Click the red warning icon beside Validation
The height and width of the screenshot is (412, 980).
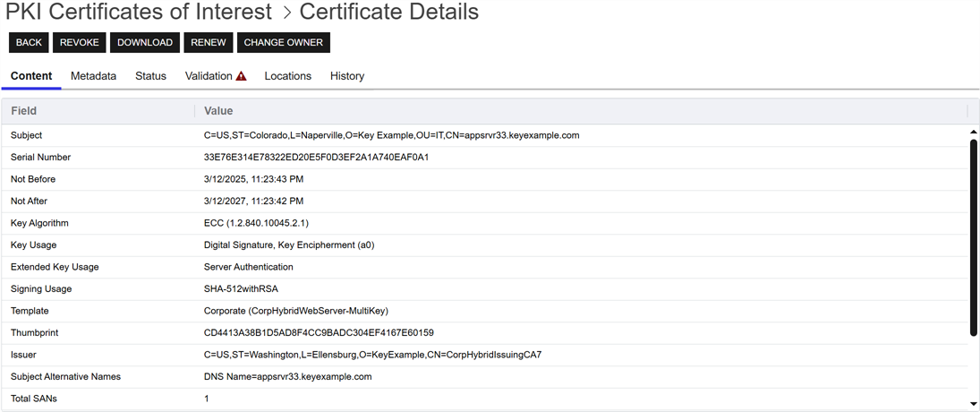click(x=241, y=76)
